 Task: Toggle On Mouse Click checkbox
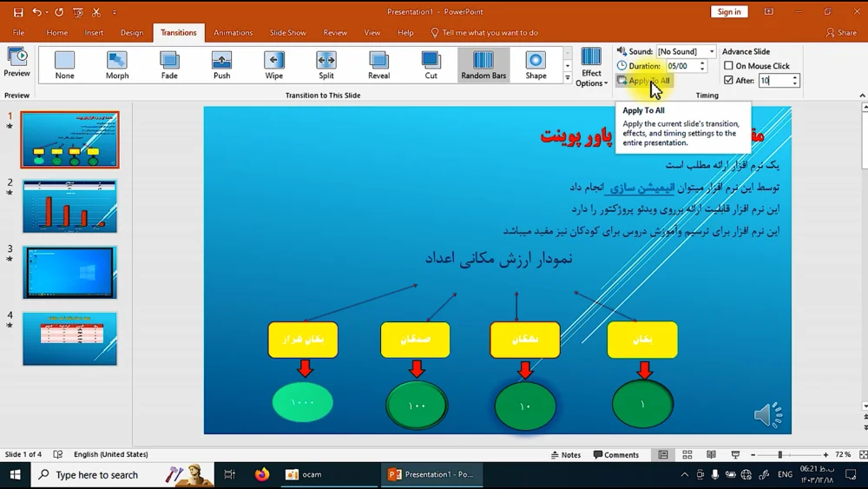click(x=728, y=65)
